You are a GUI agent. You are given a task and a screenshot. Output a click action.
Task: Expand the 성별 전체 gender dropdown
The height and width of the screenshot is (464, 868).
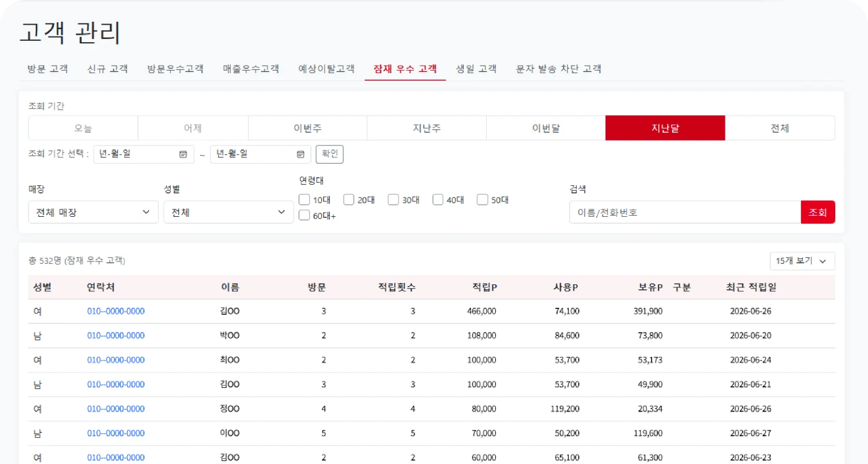[x=229, y=212]
